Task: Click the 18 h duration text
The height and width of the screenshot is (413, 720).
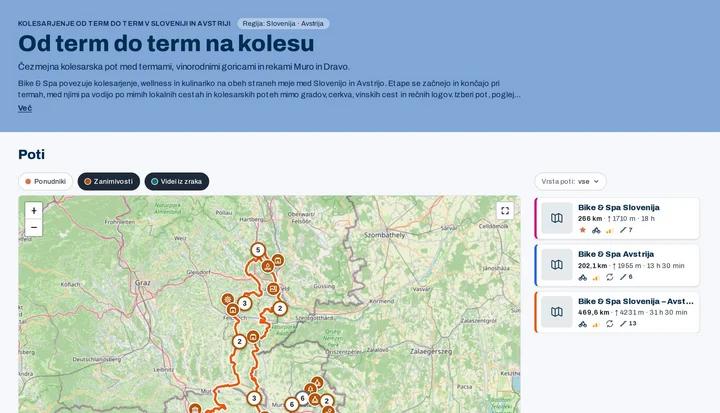Action: point(647,219)
